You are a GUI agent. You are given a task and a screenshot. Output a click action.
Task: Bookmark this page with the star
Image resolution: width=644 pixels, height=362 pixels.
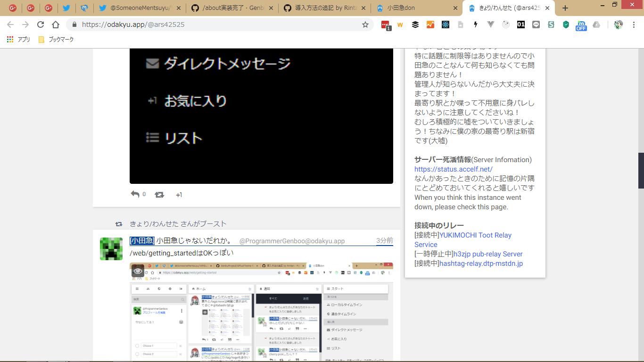pyautogui.click(x=365, y=25)
